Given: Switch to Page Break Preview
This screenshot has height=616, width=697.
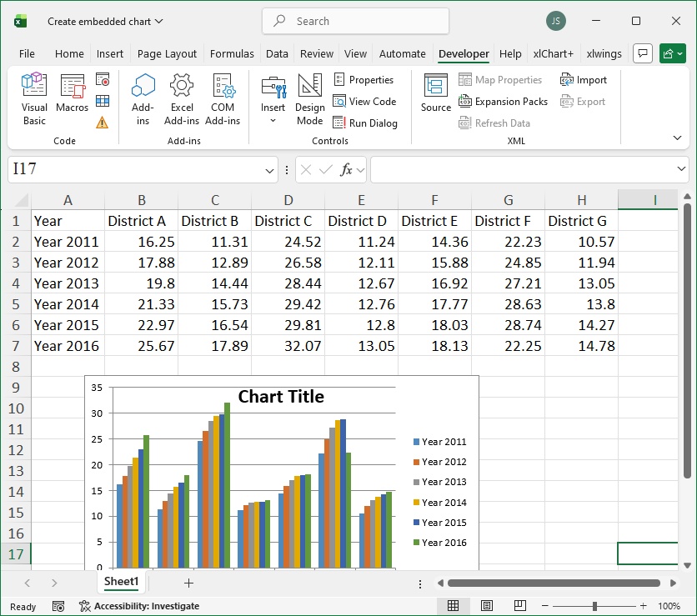Looking at the screenshot, I should click(520, 606).
